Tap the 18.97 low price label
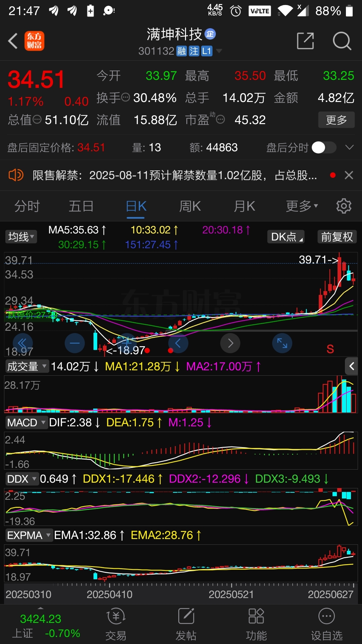Viewport: 362px width, 644px height. [x=125, y=350]
